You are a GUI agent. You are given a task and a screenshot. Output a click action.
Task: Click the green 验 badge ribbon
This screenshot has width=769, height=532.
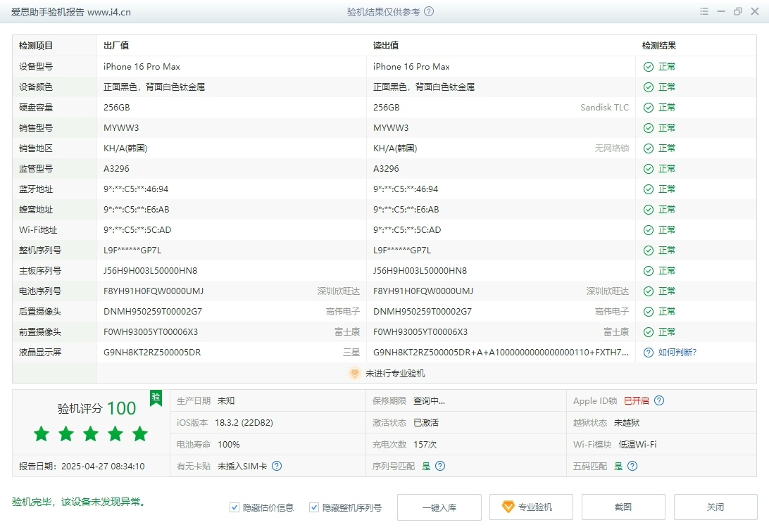[x=156, y=398]
